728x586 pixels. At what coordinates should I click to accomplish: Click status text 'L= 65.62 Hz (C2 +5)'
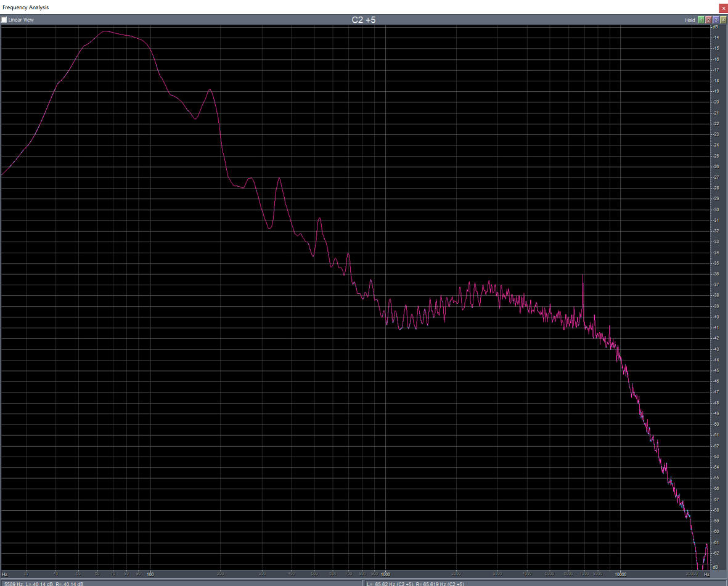pyautogui.click(x=390, y=584)
